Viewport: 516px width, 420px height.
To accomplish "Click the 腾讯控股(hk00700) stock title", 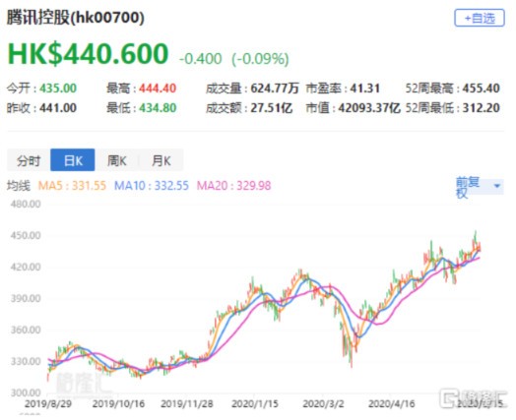I will pos(76,18).
